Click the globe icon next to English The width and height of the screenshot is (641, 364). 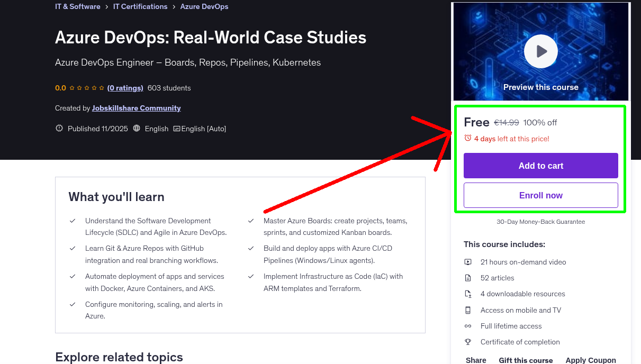(x=137, y=129)
